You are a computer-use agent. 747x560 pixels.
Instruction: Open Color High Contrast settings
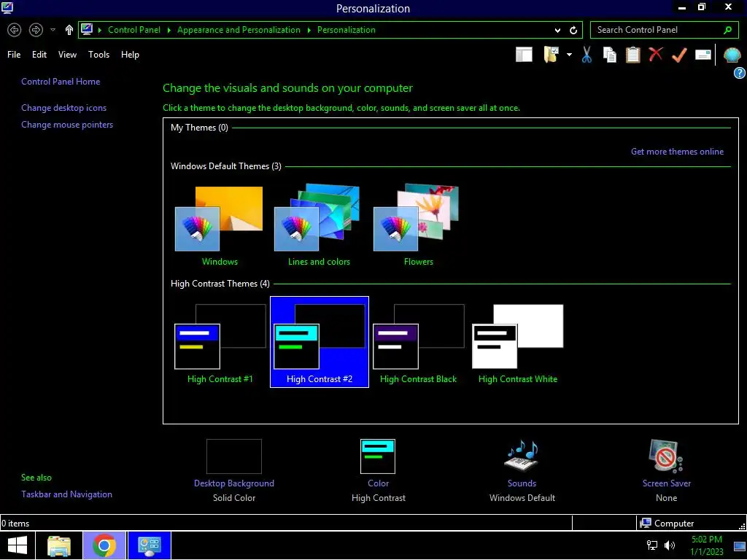pos(379,470)
